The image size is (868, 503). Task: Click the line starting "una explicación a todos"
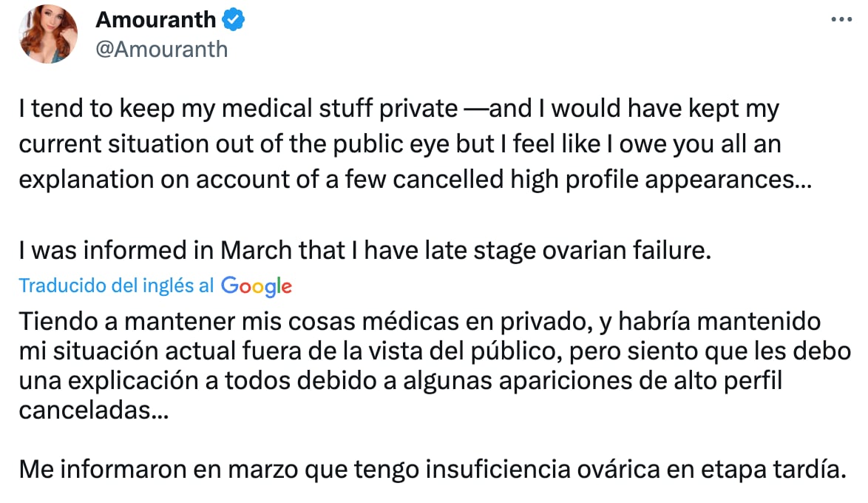(400, 381)
